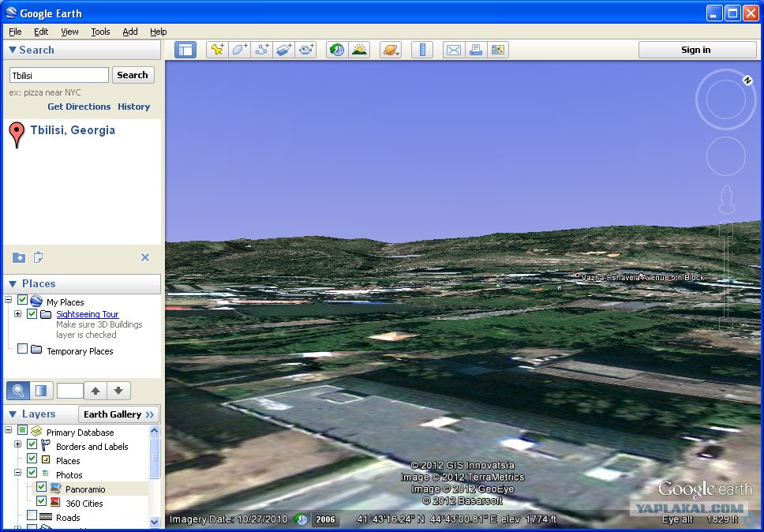Click the search field containing Tbilisi
The image size is (764, 532).
tap(59, 75)
